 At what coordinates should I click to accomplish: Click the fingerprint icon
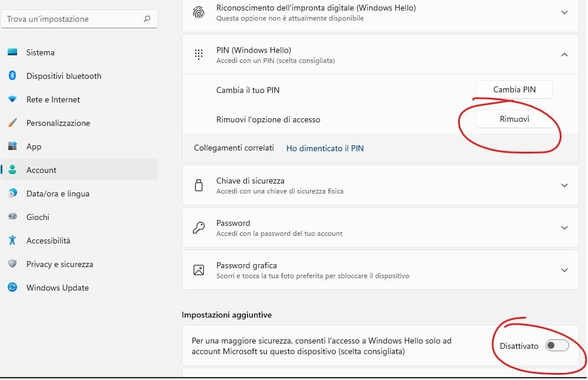(x=199, y=13)
